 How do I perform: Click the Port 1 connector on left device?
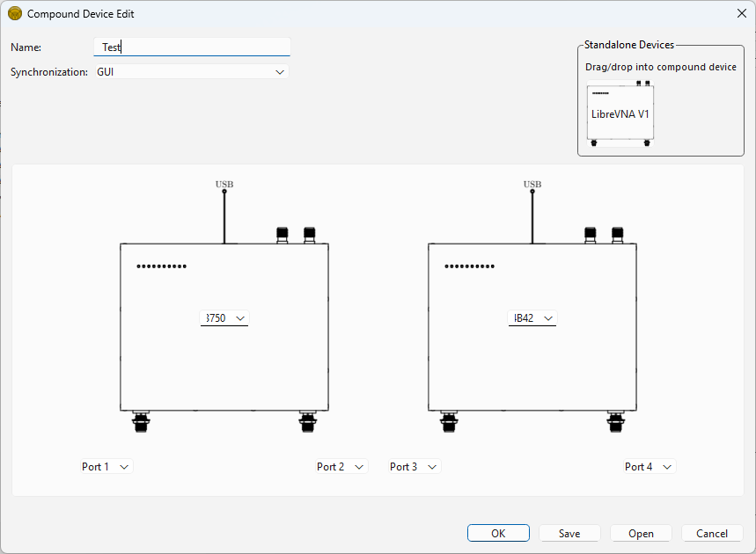(141, 423)
